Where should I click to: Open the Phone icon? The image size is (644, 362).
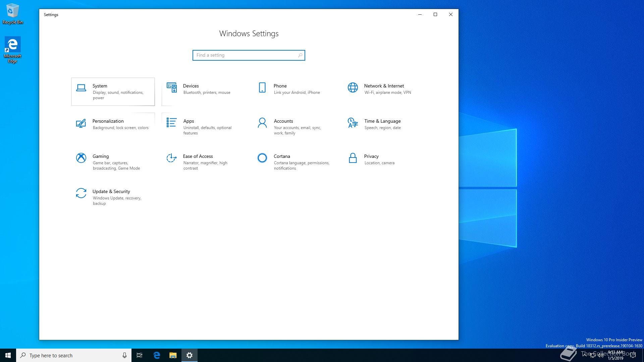click(x=262, y=87)
